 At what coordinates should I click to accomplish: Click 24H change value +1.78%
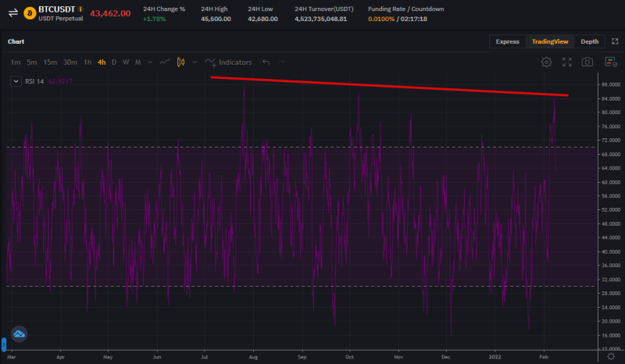[x=154, y=19]
